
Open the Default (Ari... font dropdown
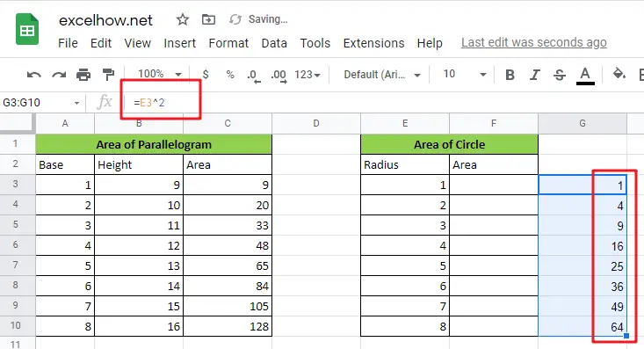tap(382, 75)
